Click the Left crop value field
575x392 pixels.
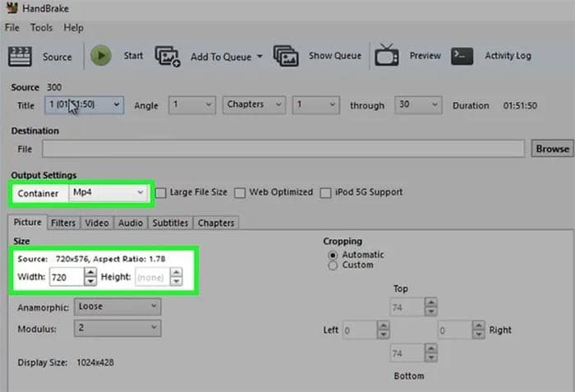[x=360, y=330]
